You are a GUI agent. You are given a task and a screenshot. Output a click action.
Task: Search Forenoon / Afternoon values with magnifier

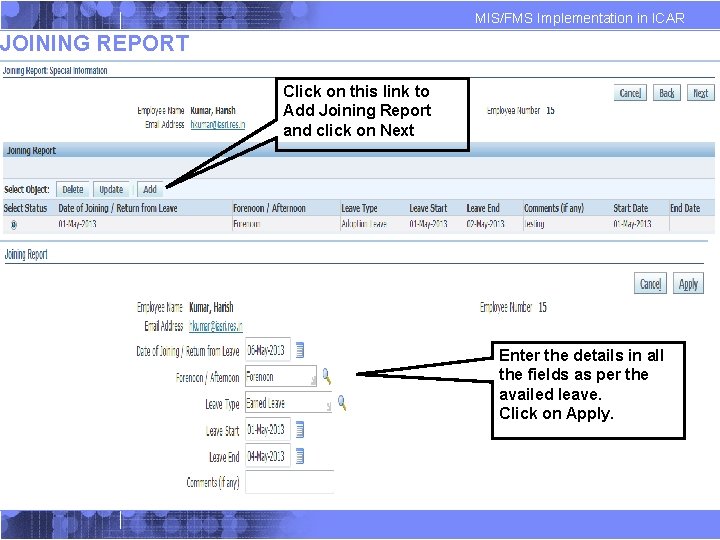pos(326,376)
